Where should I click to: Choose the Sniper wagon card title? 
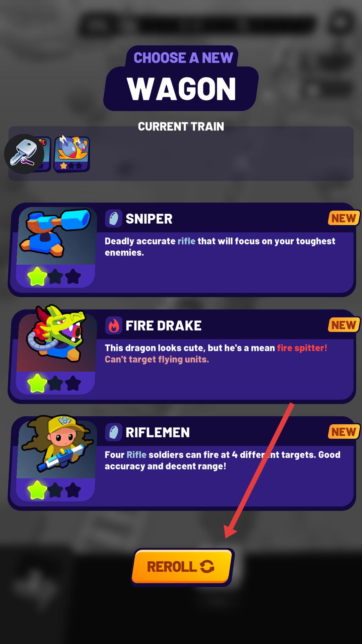pyautogui.click(x=149, y=219)
